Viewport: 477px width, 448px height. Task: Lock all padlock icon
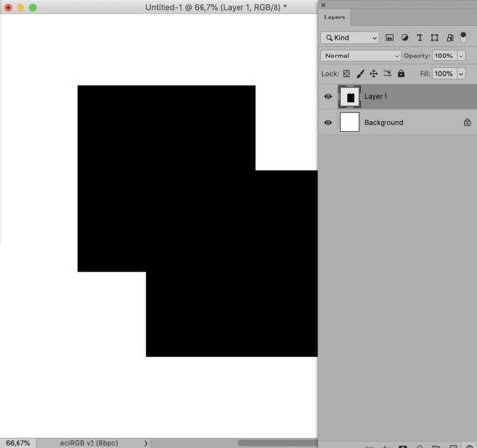tap(401, 74)
